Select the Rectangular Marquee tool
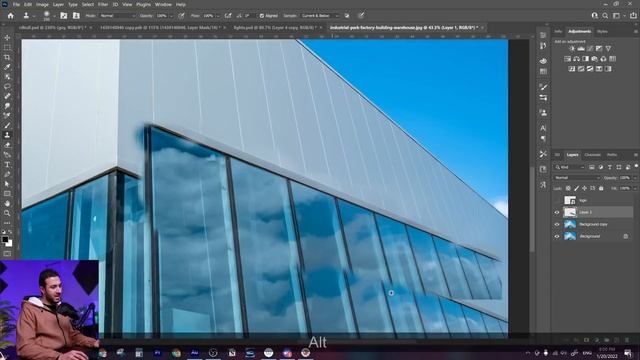640x360 pixels. 7,47
